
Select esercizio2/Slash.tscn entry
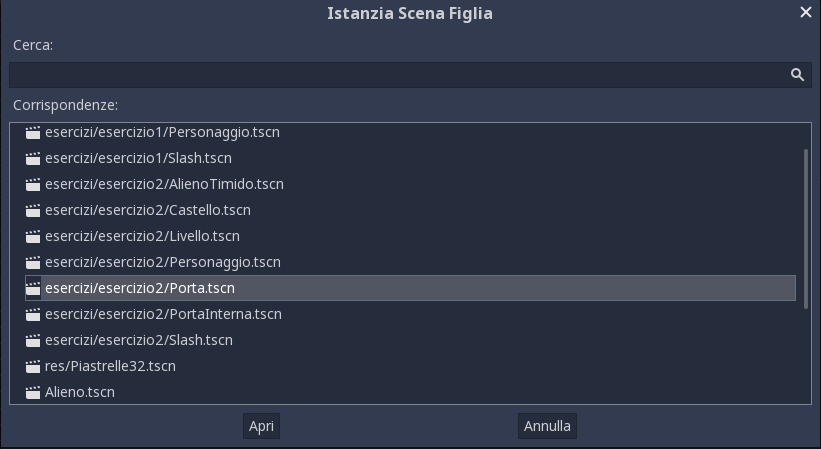410,340
